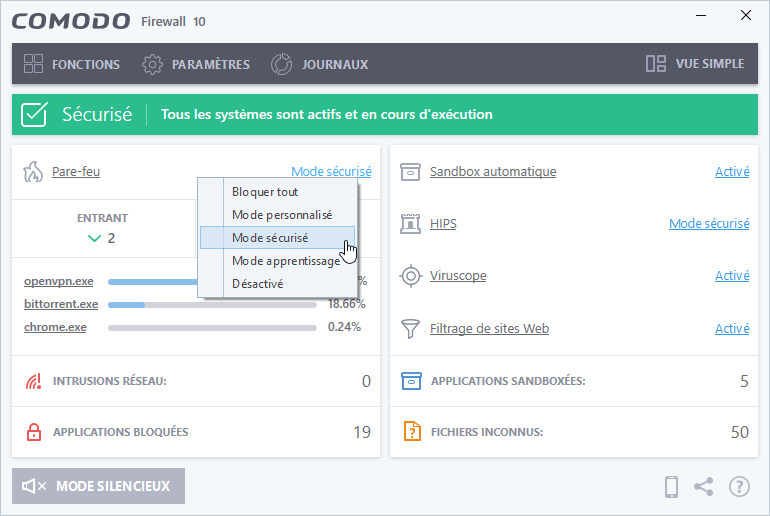Click the bittorrent.exe traffic bar

click(x=212, y=305)
